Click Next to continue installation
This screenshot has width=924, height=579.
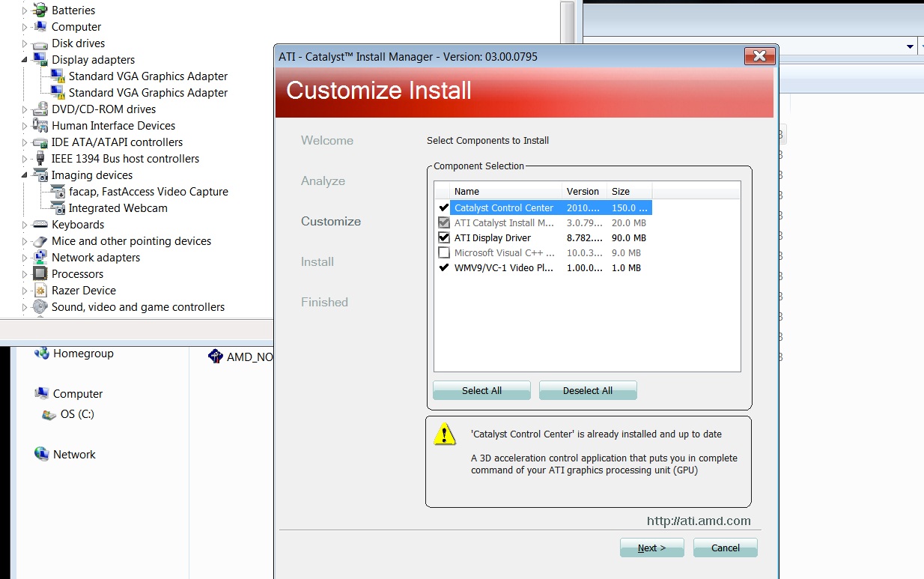tap(651, 548)
